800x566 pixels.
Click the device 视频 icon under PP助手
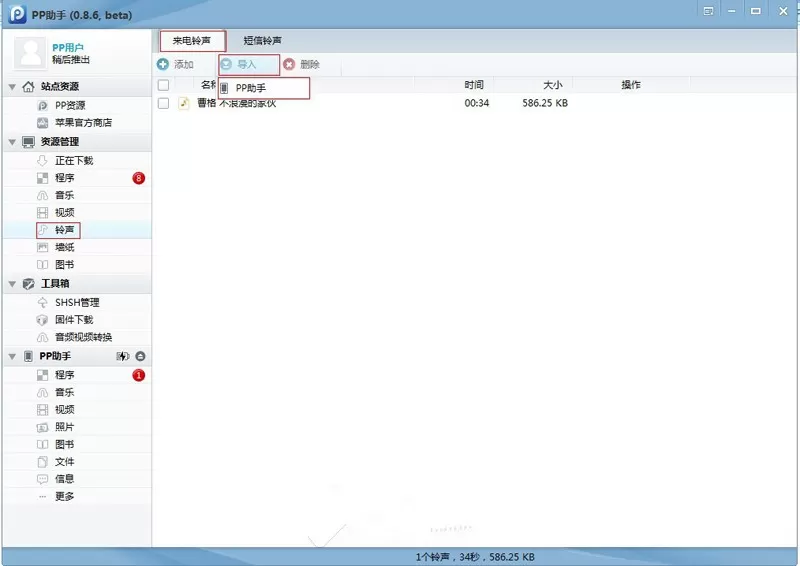tap(42, 410)
